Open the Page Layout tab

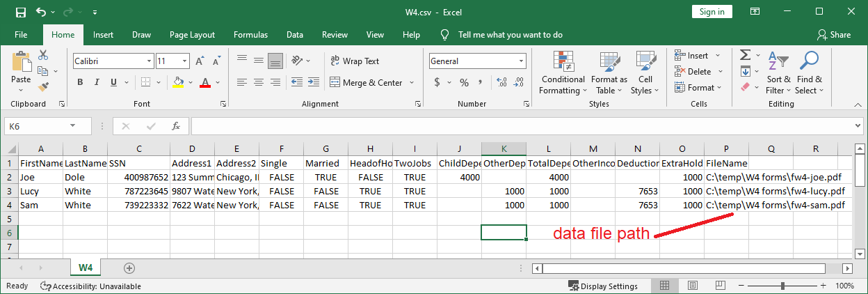(x=192, y=35)
